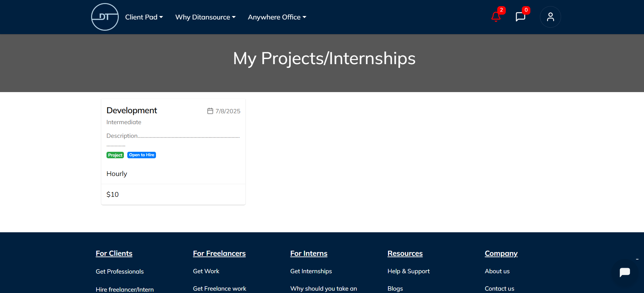Click the calendar icon beside 7/8/2025
The image size is (644, 293).
[210, 111]
